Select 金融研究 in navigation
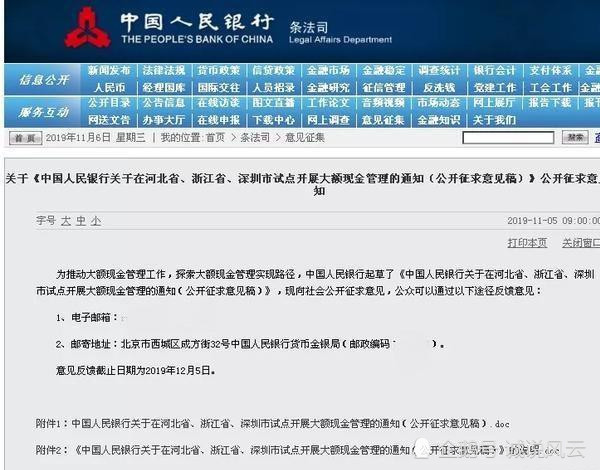Image resolution: width=600 pixels, height=470 pixels. coord(328,88)
